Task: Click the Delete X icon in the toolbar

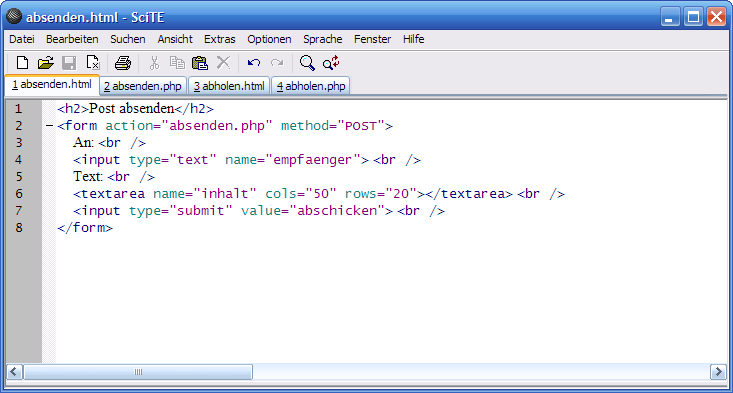Action: click(223, 63)
